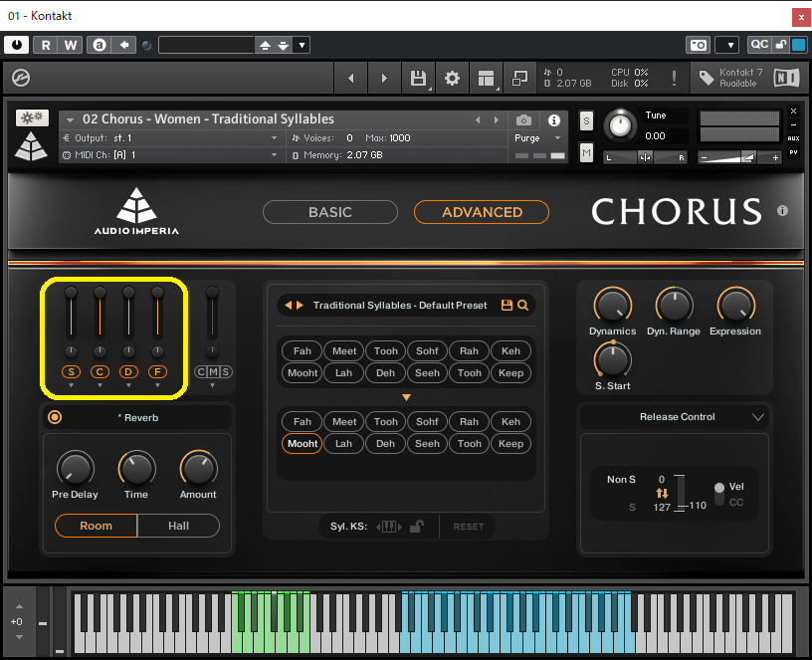Mute the instrument with the M button

click(x=586, y=153)
